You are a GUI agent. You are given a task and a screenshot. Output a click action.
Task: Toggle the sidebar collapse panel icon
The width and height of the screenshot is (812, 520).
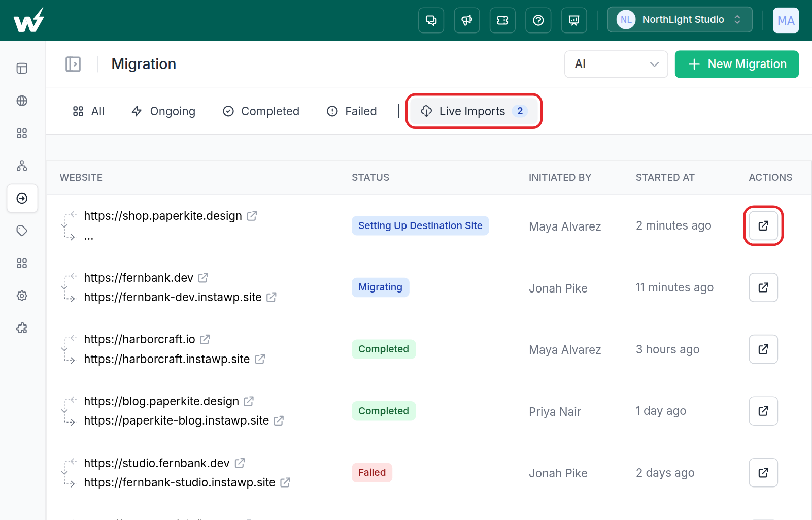click(73, 64)
